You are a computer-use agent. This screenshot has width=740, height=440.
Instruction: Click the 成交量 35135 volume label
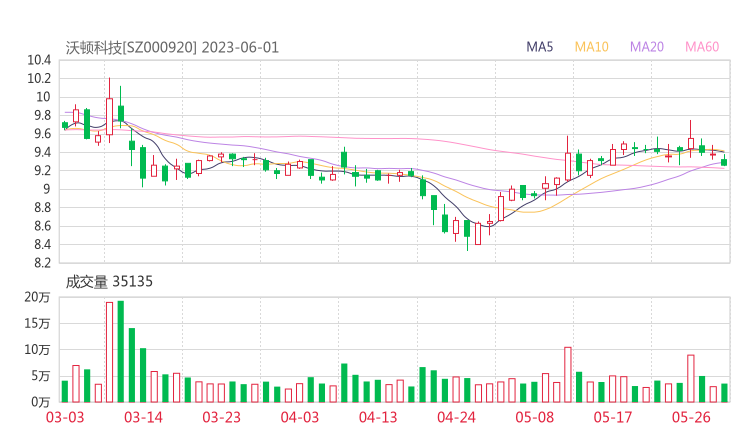click(109, 282)
